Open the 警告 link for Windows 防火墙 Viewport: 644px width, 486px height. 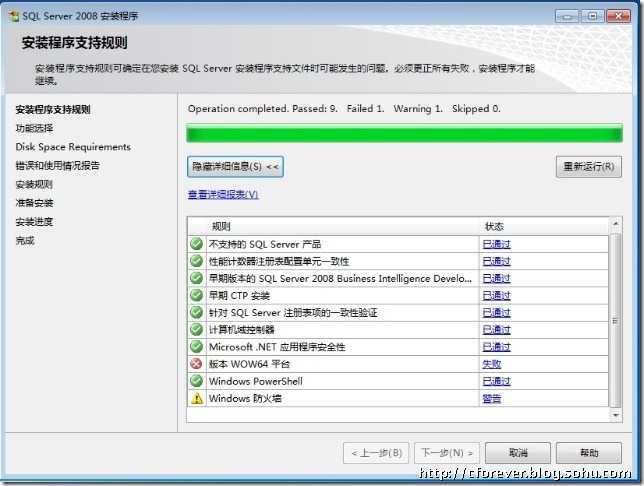pos(492,398)
